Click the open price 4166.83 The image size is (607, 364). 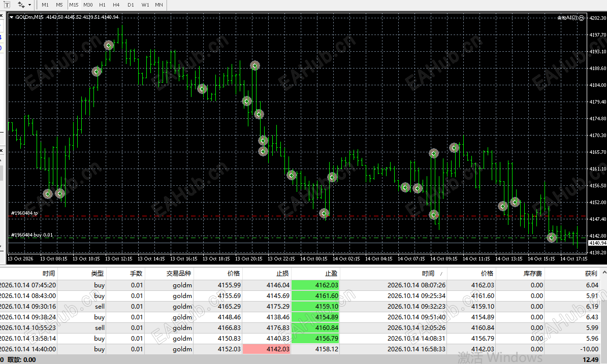pos(229,327)
